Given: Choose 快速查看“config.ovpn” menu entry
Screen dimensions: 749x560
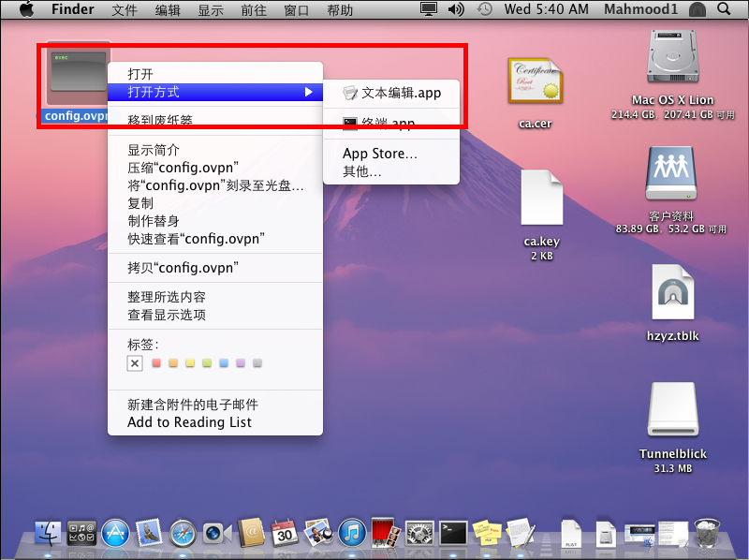Looking at the screenshot, I should 215,239.
